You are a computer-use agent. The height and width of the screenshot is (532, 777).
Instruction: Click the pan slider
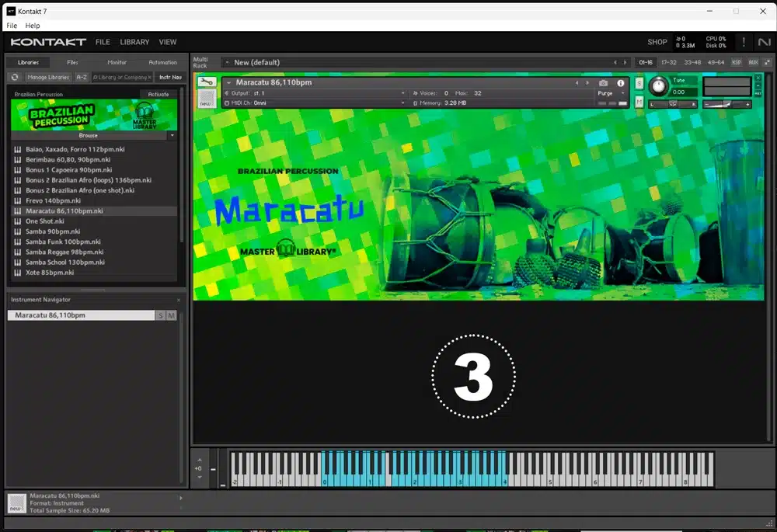pos(673,104)
